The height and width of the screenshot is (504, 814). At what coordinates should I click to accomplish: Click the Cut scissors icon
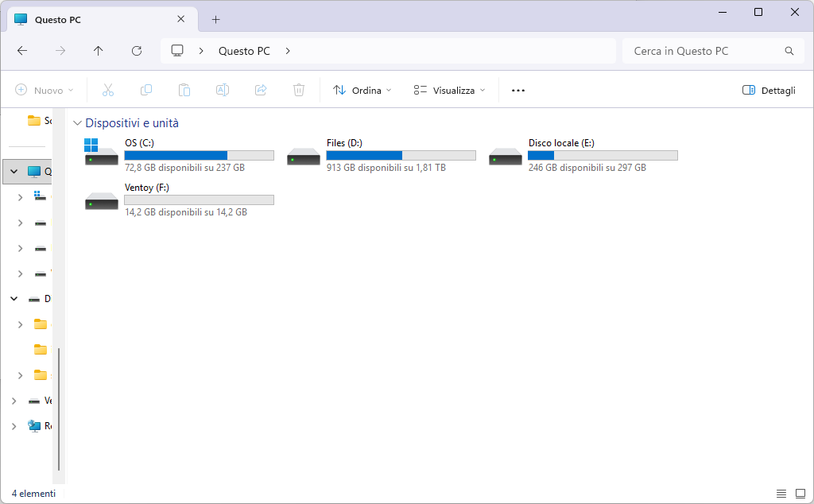108,90
